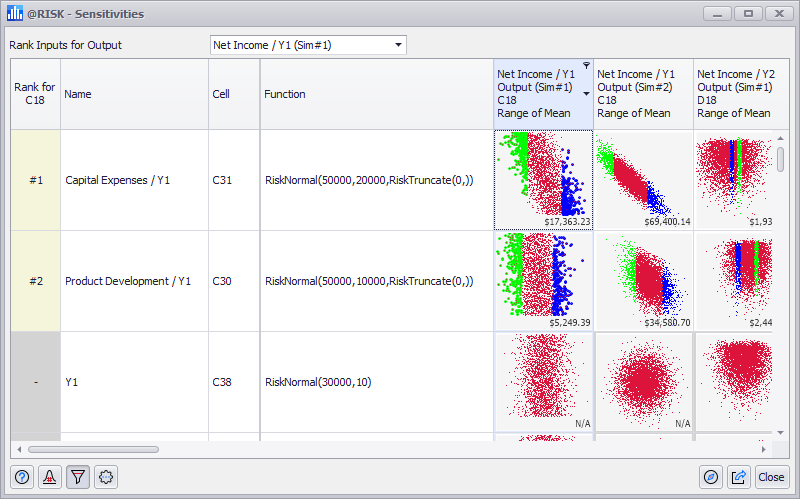Click the small filter icon in Sim#1 column header

point(586,65)
